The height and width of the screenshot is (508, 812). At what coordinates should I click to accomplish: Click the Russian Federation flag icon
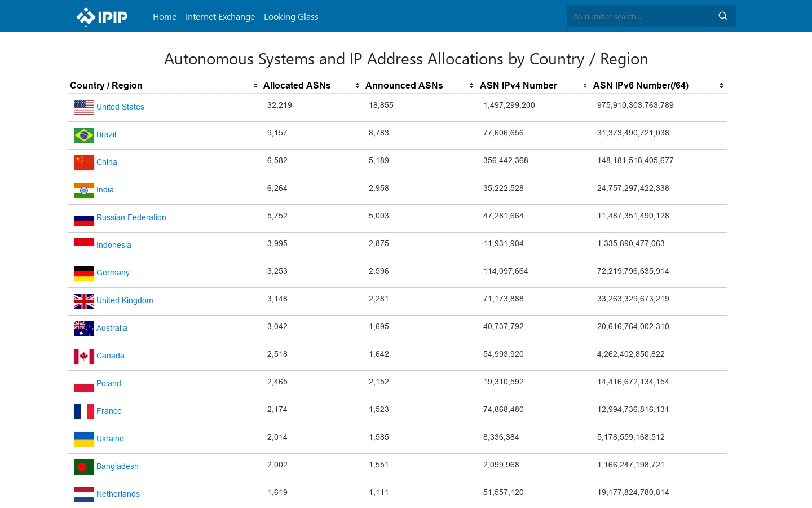click(x=84, y=218)
